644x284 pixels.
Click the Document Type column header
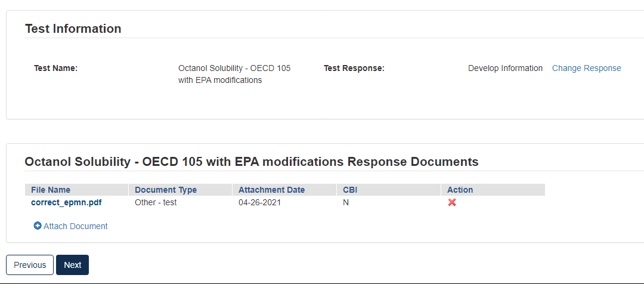[x=166, y=190]
